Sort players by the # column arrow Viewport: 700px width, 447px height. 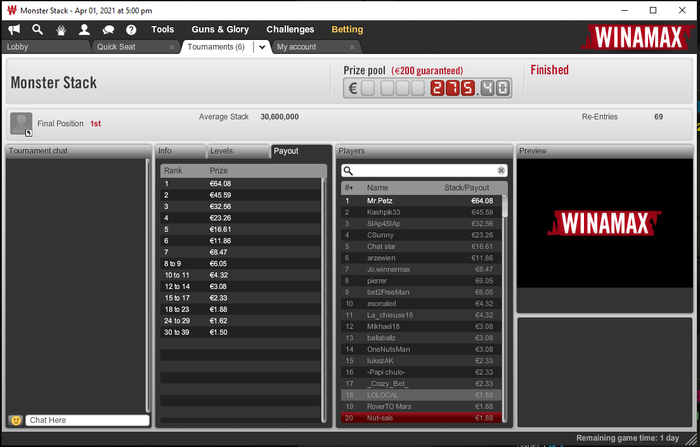pyautogui.click(x=349, y=188)
